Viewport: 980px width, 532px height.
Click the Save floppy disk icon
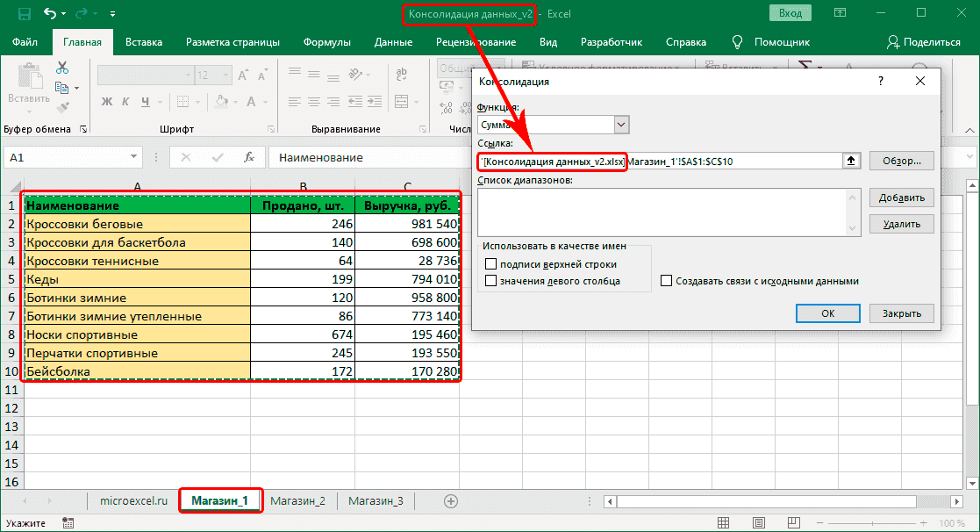24,13
